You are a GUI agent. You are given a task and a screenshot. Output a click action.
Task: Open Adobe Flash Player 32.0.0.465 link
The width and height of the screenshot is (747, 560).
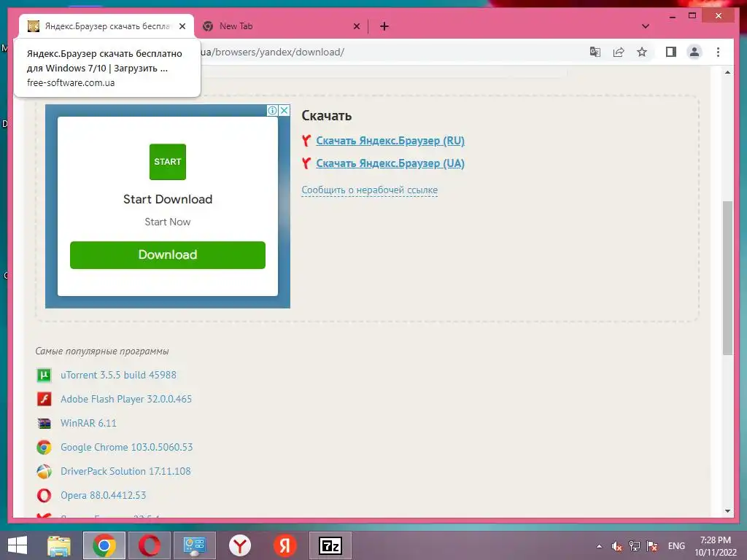125,399
